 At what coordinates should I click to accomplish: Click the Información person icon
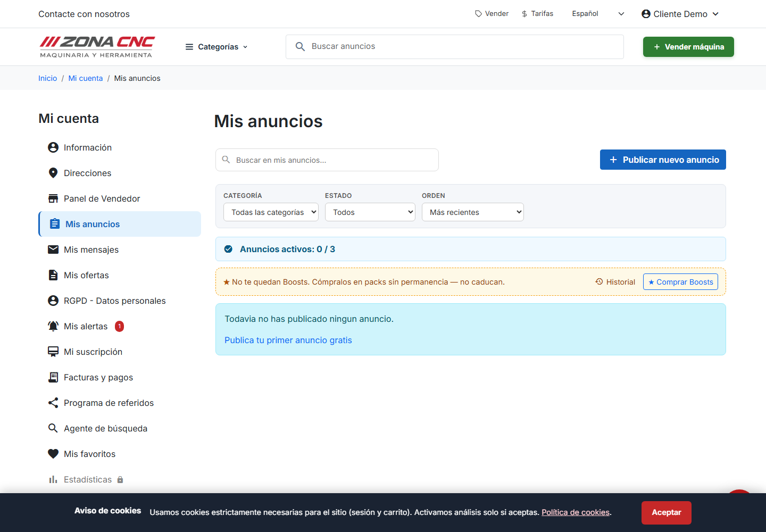pyautogui.click(x=53, y=147)
